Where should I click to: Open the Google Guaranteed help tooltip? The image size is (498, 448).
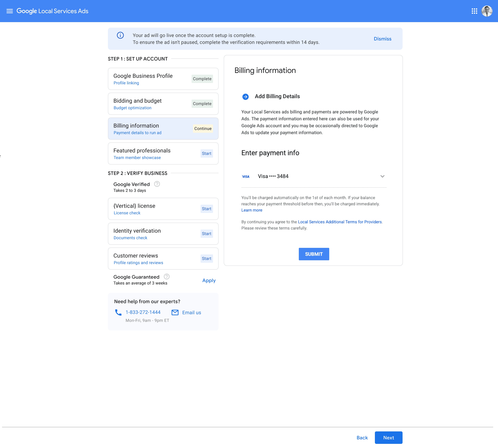click(167, 276)
